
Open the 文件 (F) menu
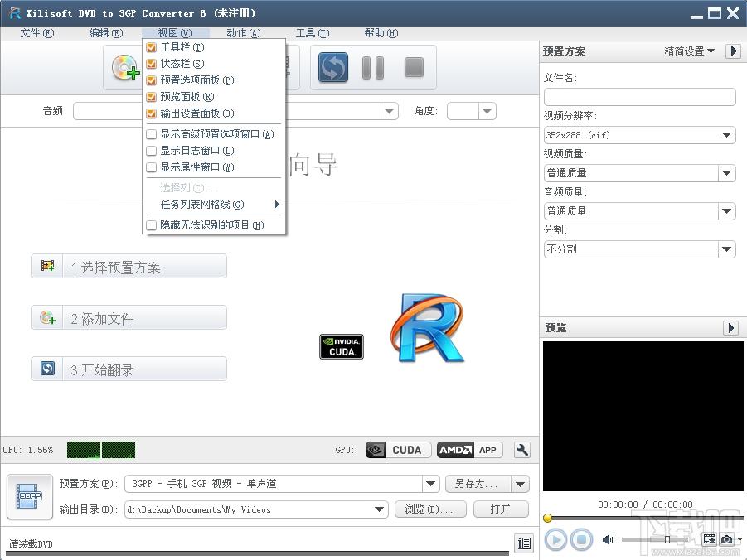(36, 33)
